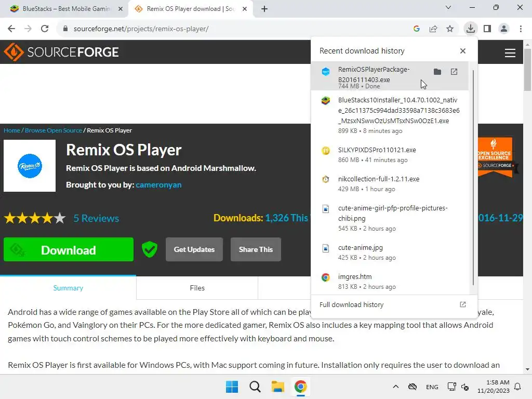
Task: Open the Windows Start menu
Action: (x=232, y=387)
